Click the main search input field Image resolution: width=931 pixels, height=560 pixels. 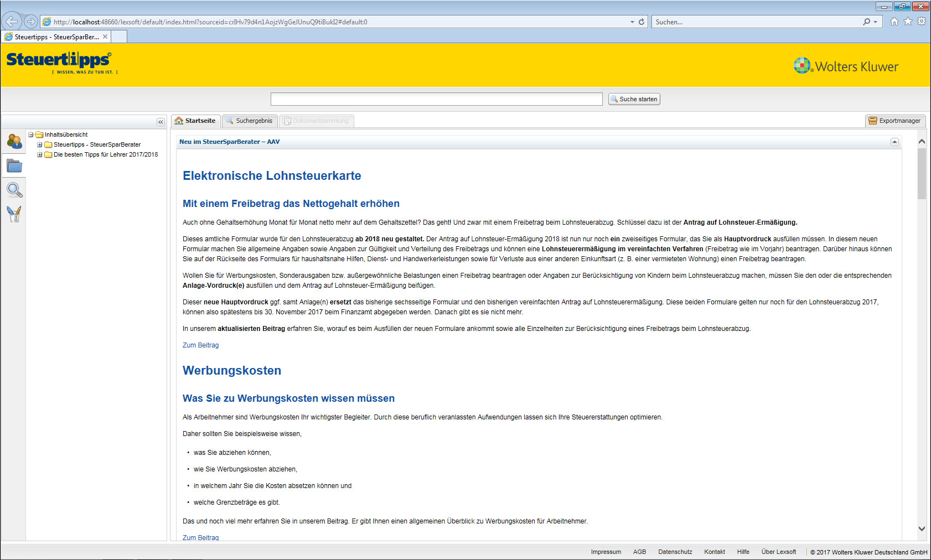(x=436, y=99)
